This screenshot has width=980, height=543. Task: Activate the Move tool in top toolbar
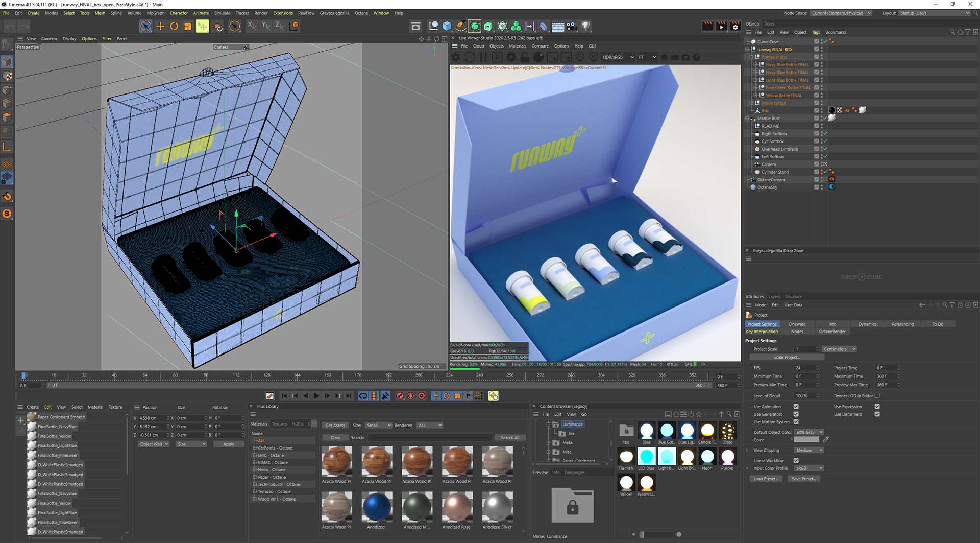160,26
